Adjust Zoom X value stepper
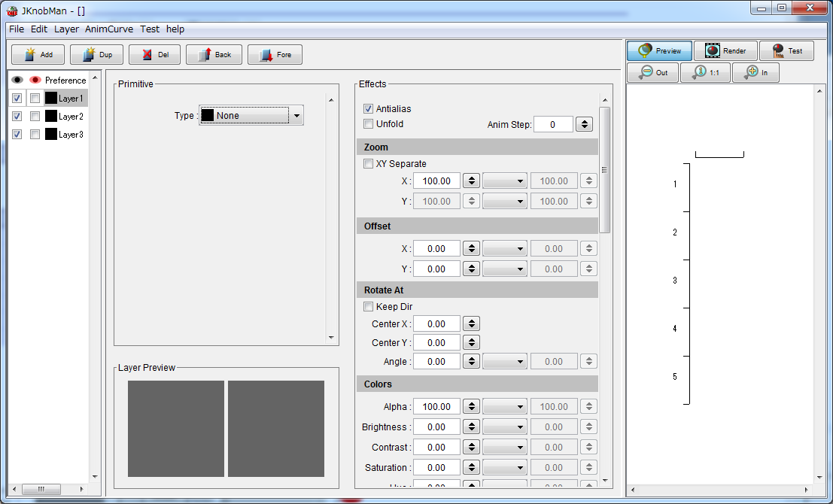The width and height of the screenshot is (833, 504). click(471, 181)
